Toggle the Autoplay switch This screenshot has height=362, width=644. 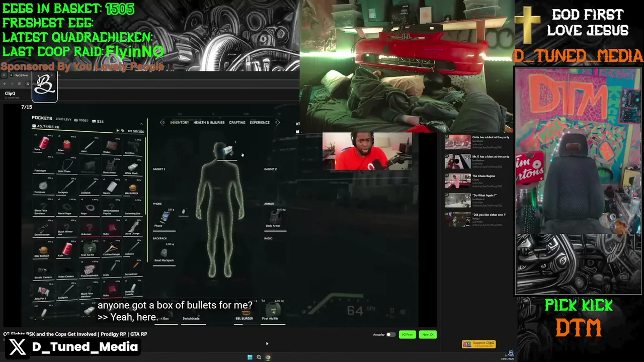point(390,334)
